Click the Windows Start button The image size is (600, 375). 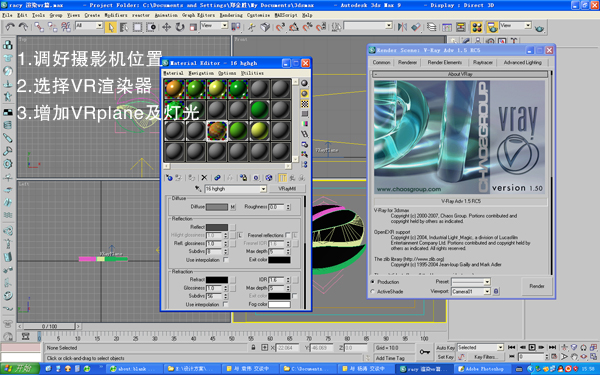[20, 369]
